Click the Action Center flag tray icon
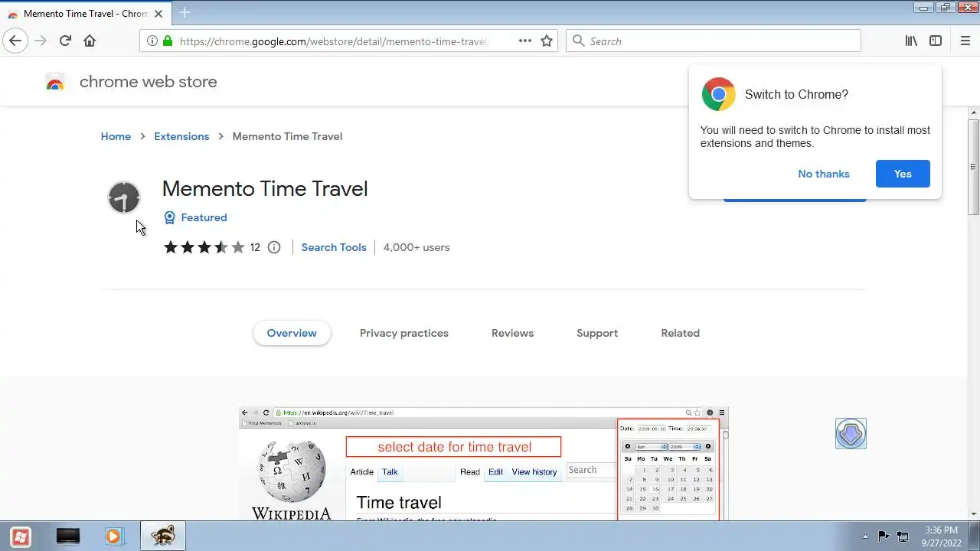The image size is (980, 551). tap(884, 536)
